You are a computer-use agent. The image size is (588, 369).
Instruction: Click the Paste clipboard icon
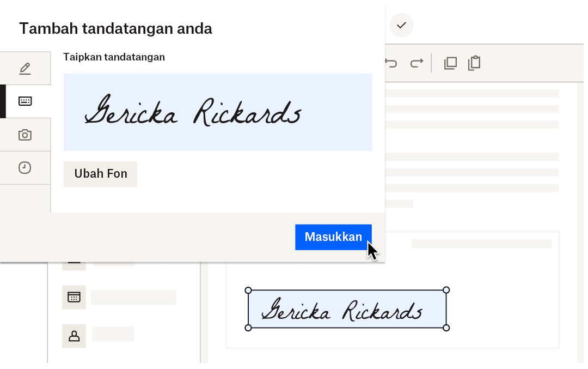pyautogui.click(x=474, y=63)
